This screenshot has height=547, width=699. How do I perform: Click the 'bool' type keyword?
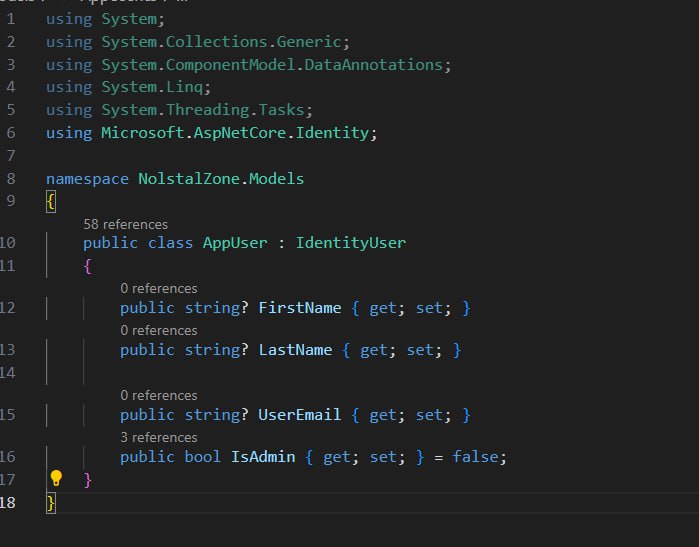202,457
